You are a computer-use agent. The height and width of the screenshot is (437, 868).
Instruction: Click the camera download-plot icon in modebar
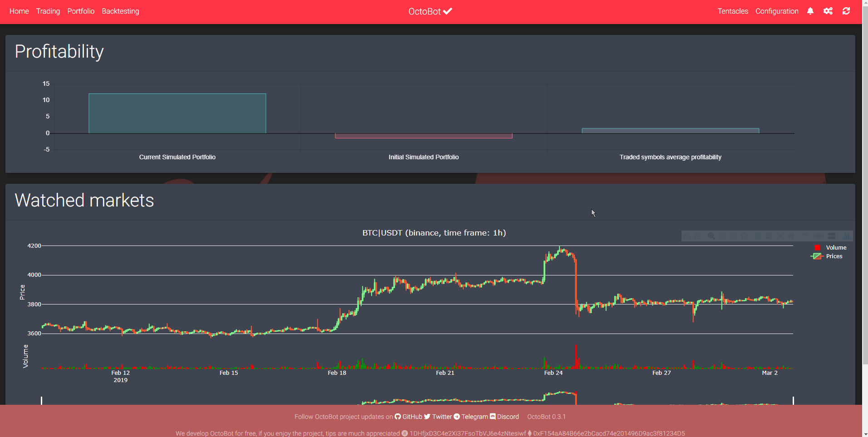687,236
